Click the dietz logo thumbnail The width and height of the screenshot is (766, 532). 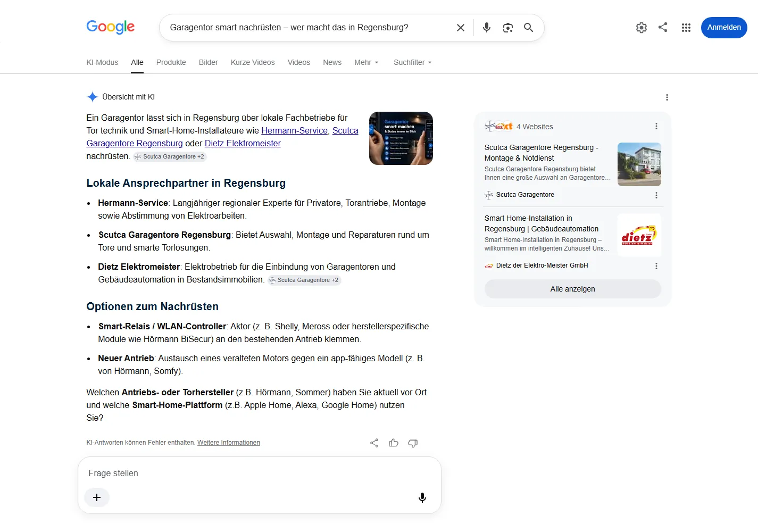[639, 235]
